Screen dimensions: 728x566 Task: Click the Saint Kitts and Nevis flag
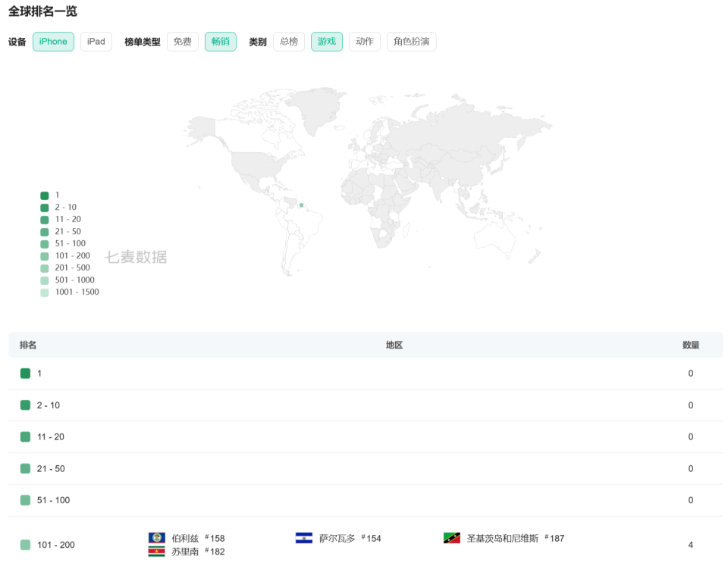pos(452,538)
